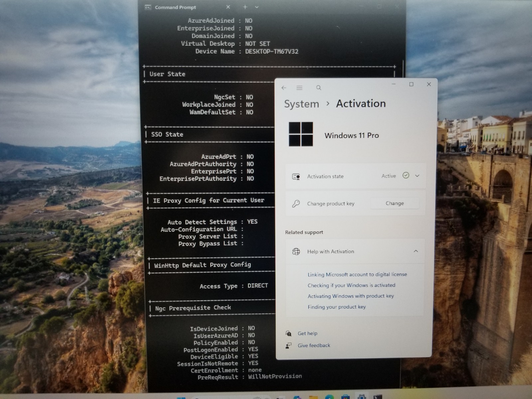Click the WorkplaceJoined line in Command Prompt
The width and height of the screenshot is (532, 399).
[x=217, y=105]
